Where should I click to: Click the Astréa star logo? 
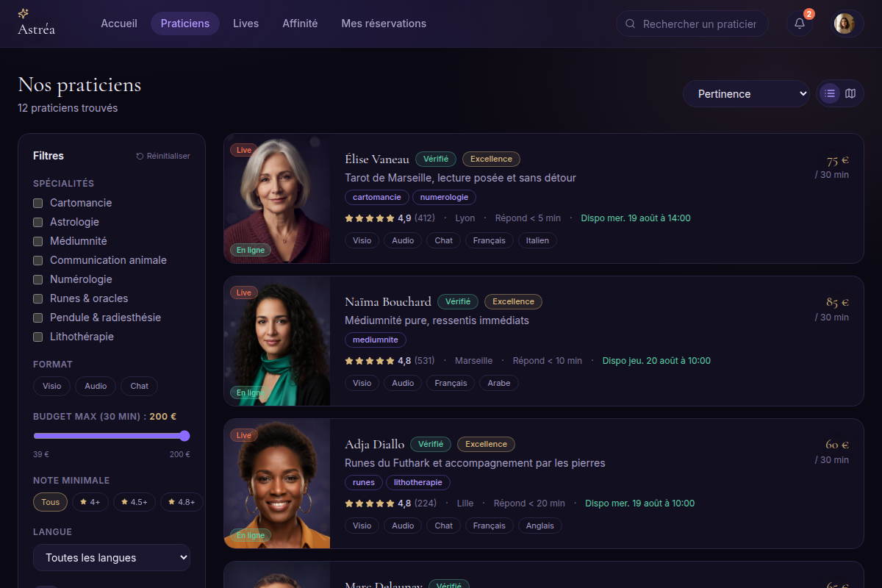click(24, 13)
